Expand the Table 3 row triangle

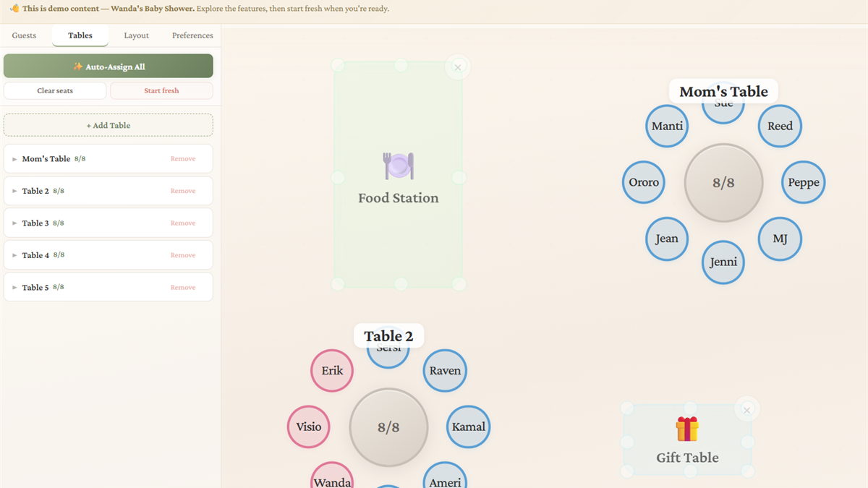14,223
